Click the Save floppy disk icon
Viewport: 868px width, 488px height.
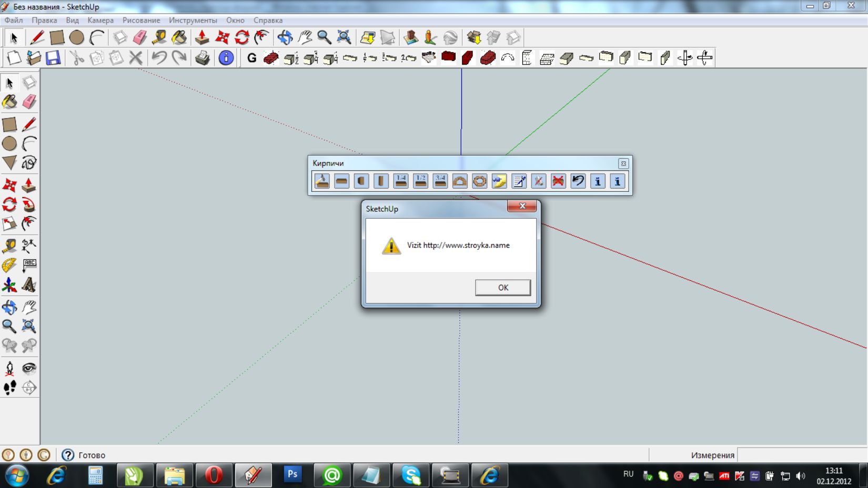pyautogui.click(x=53, y=58)
